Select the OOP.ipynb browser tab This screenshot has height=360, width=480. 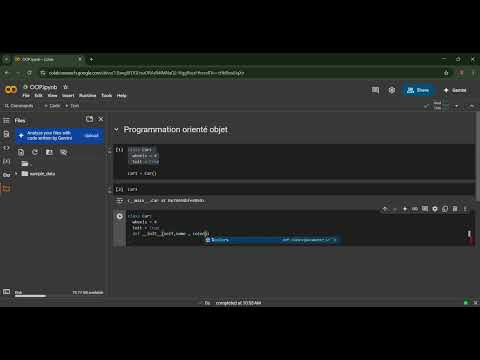pos(48,60)
